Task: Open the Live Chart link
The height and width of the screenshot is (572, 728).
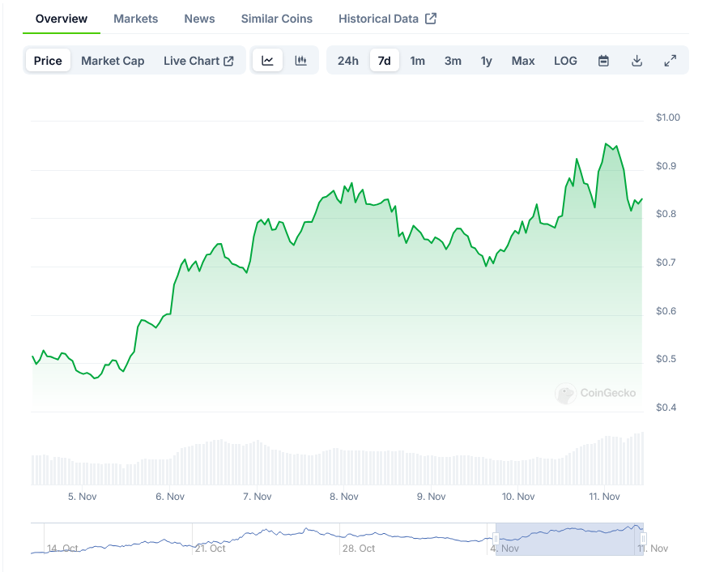Action: coord(198,61)
